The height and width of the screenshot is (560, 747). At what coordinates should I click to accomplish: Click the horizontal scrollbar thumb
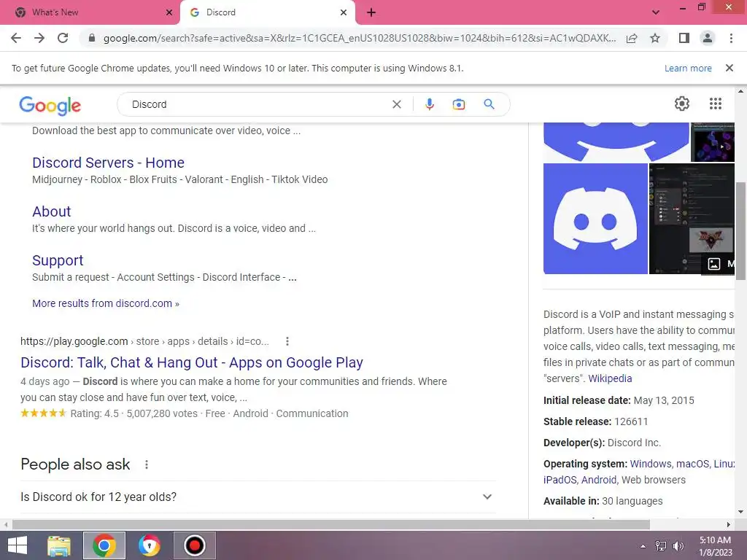330,524
